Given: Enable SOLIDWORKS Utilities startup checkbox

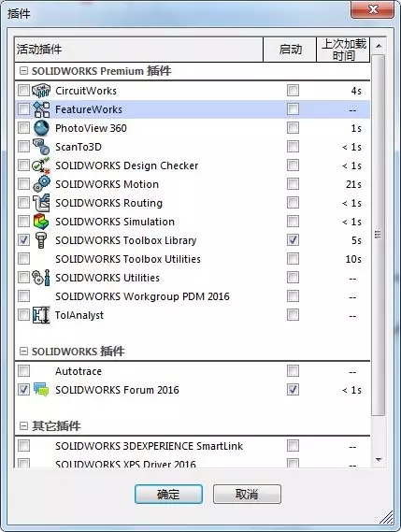Looking at the screenshot, I should click(x=293, y=277).
